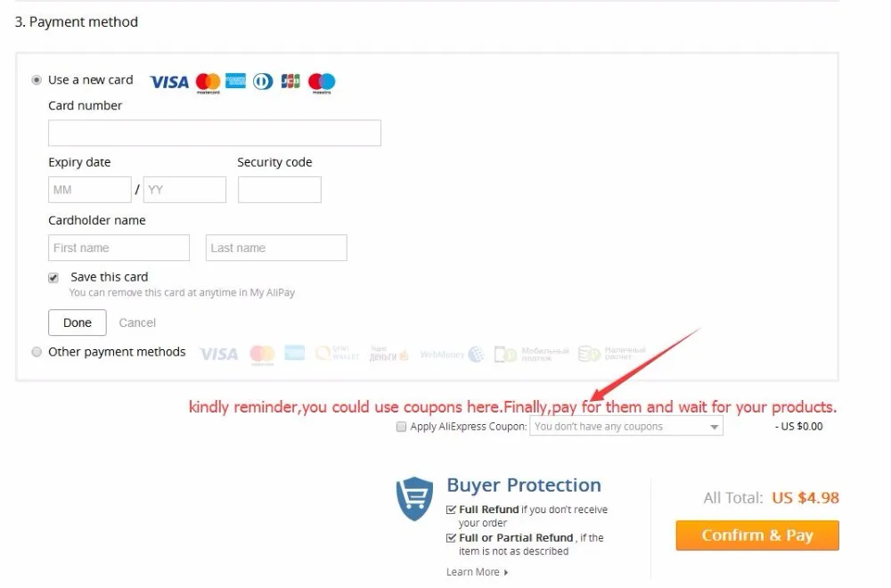Open the coupons dropdown list
The width and height of the screenshot is (891, 588).
coord(626,426)
